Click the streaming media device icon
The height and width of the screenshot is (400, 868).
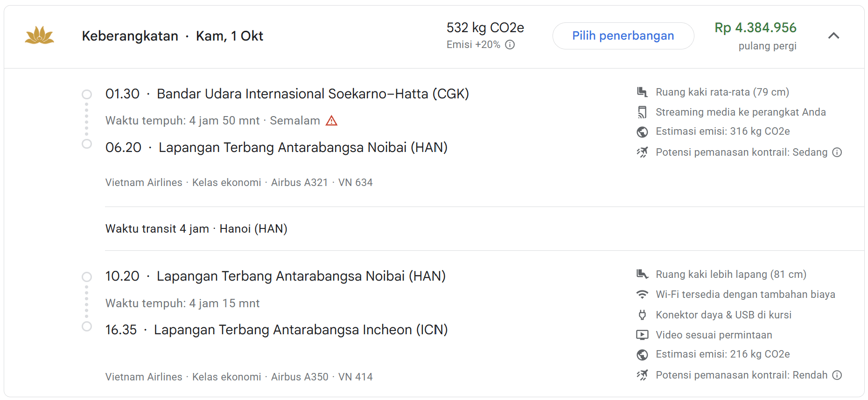[642, 112]
